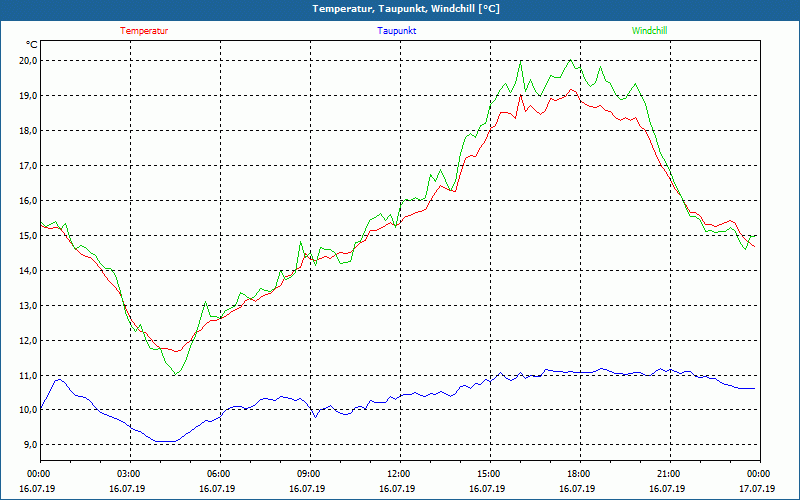800x500 pixels.
Task: Click the chart title bar text
Action: (399, 9)
